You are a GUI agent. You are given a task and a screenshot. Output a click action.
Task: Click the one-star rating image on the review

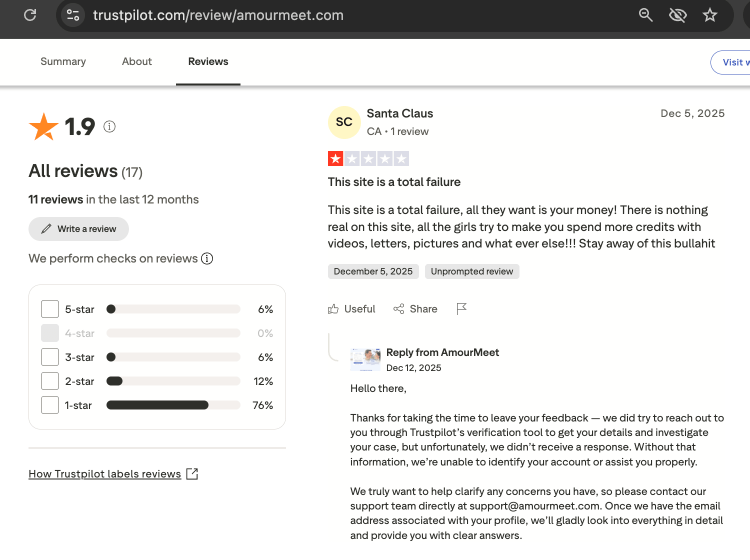pyautogui.click(x=368, y=158)
